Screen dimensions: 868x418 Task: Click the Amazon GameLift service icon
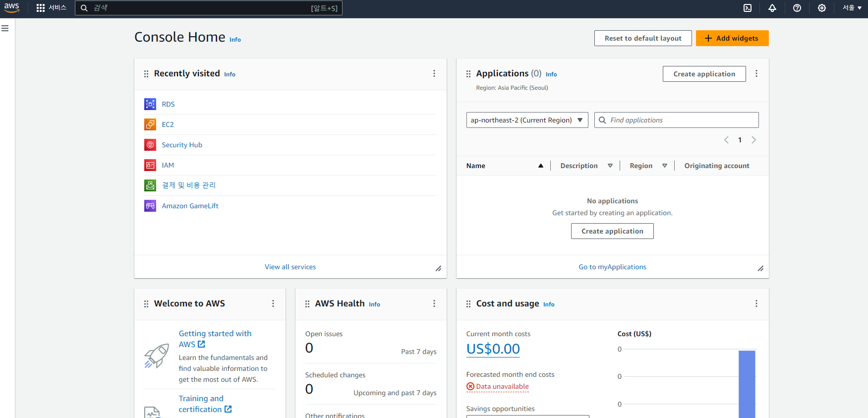(x=150, y=206)
